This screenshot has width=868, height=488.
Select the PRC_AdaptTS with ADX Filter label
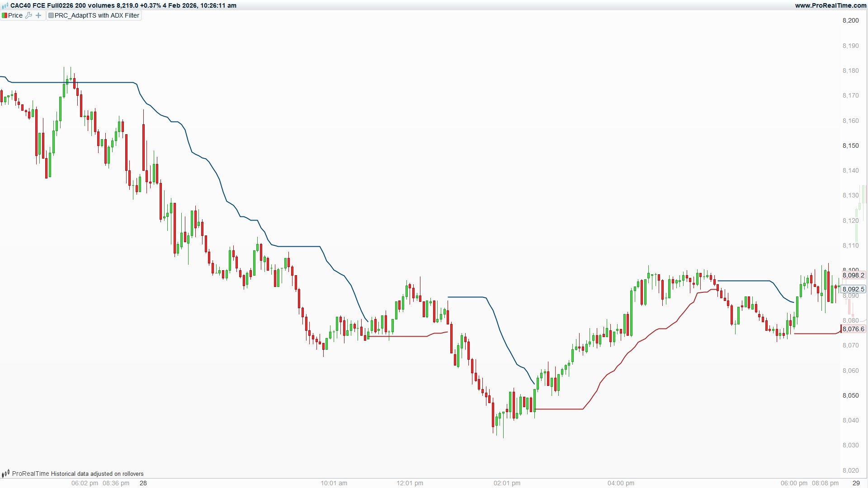pyautogui.click(x=97, y=15)
